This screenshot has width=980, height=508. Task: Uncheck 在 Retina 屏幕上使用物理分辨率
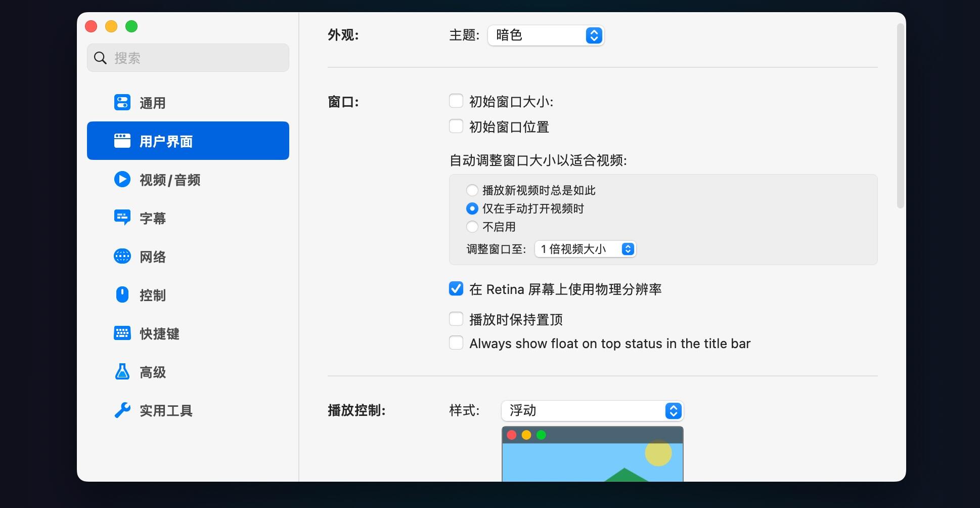pos(456,288)
